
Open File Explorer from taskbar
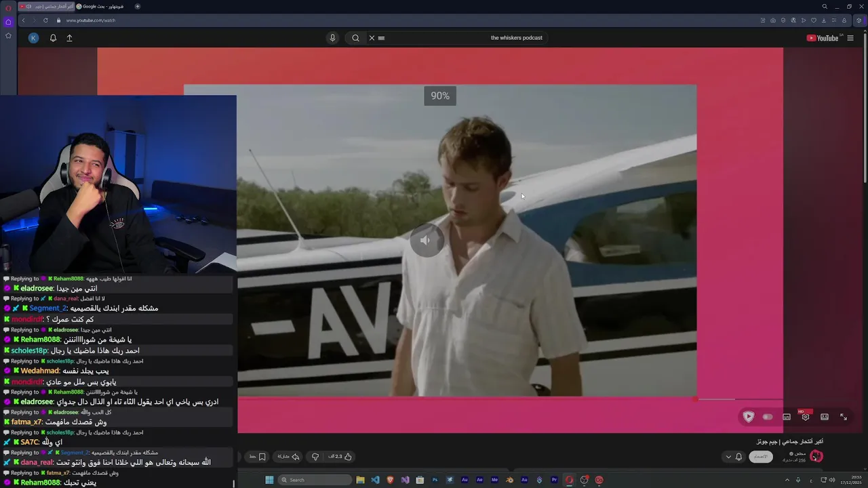tap(360, 480)
